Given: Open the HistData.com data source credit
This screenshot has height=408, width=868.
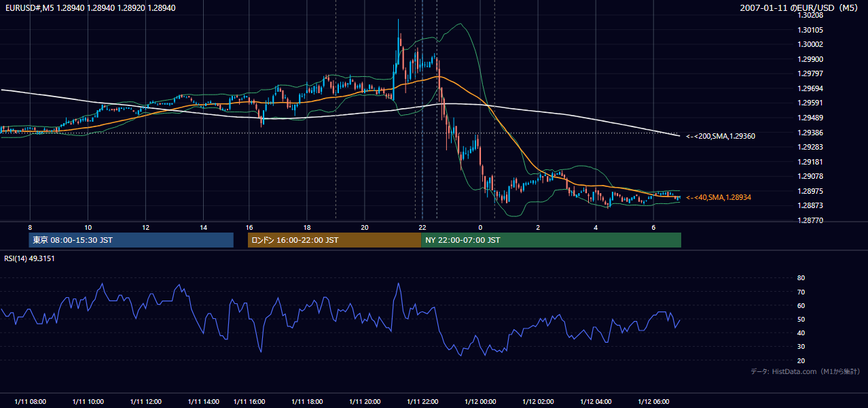Looking at the screenshot, I should click(x=806, y=371).
